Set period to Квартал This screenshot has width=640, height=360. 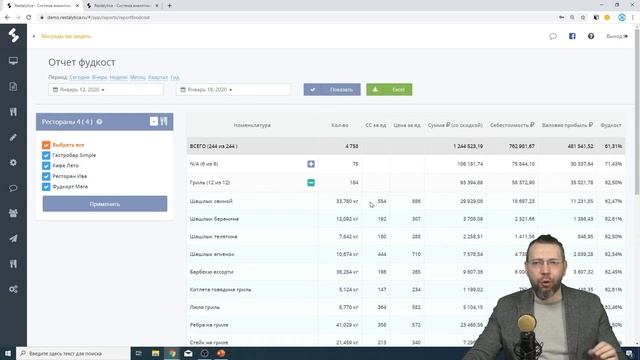(158, 77)
